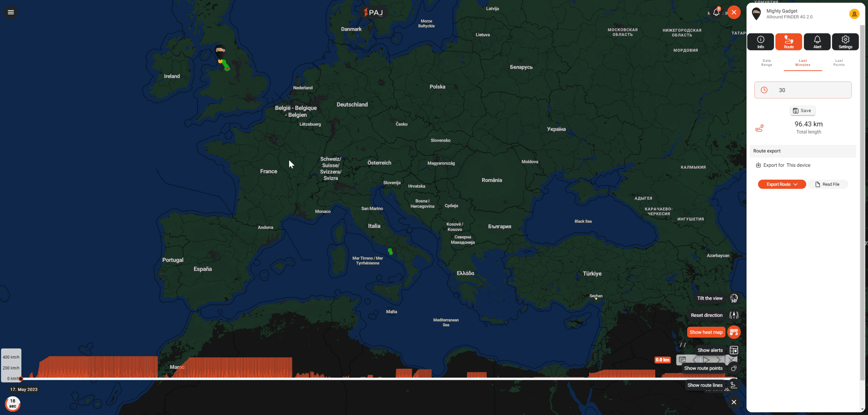
Task: Open the device Settings gear tab
Action: [x=845, y=42]
